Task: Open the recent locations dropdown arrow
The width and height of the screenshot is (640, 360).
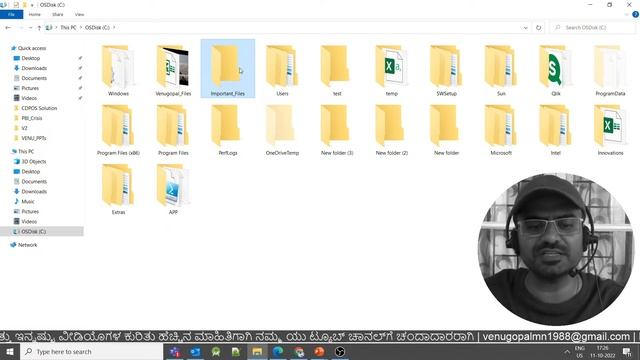Action: click(x=30, y=27)
